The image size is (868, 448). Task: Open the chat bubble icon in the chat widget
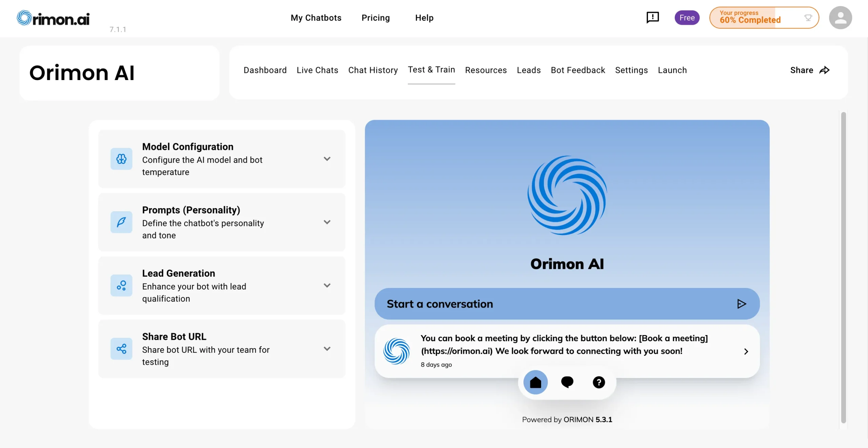click(567, 382)
